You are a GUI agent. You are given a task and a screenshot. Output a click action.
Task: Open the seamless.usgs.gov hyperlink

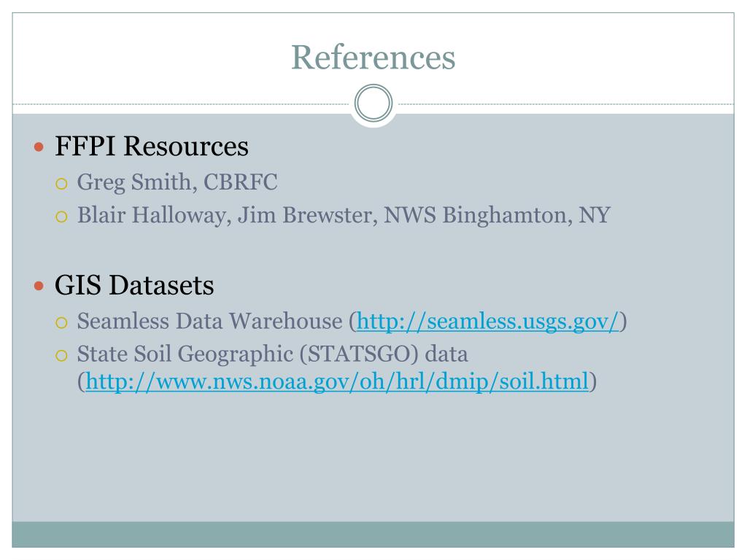[487, 322]
